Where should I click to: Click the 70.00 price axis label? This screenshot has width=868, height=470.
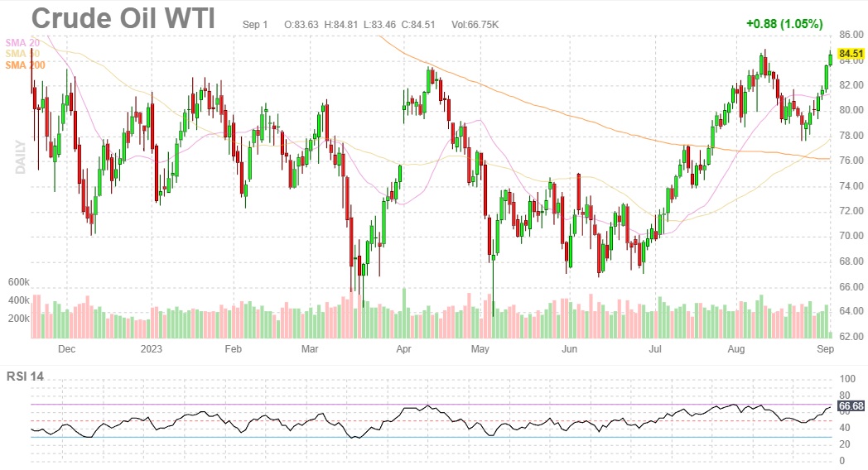(851, 236)
